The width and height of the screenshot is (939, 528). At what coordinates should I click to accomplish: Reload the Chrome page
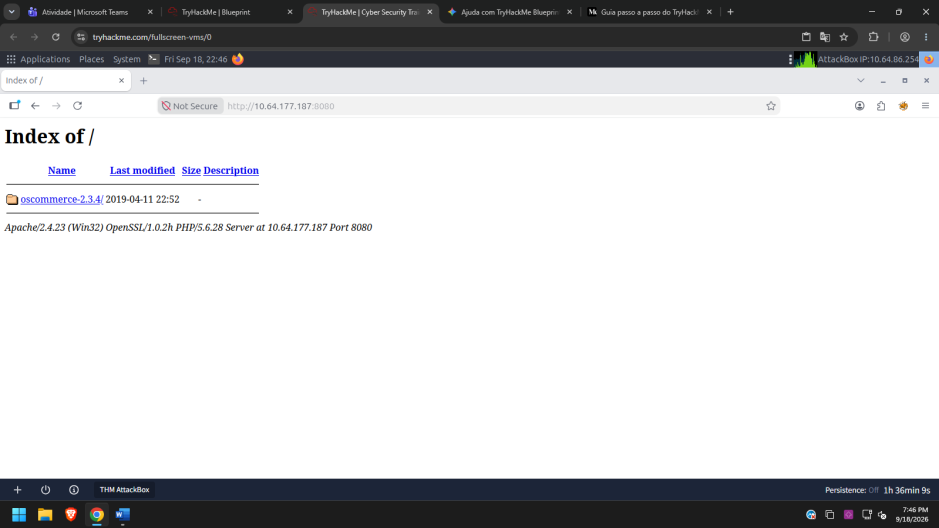pyautogui.click(x=56, y=37)
